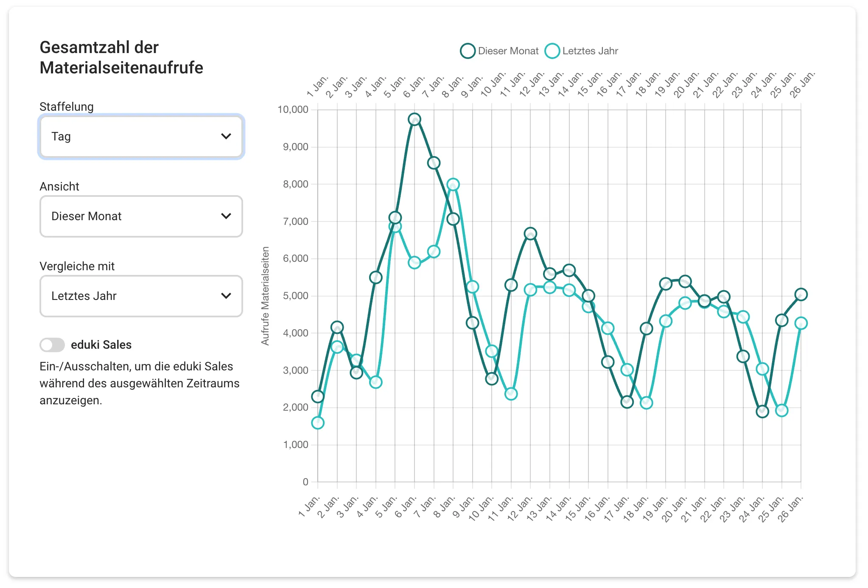Click the Letztes Jahr 26 Jan. data point

(x=801, y=323)
